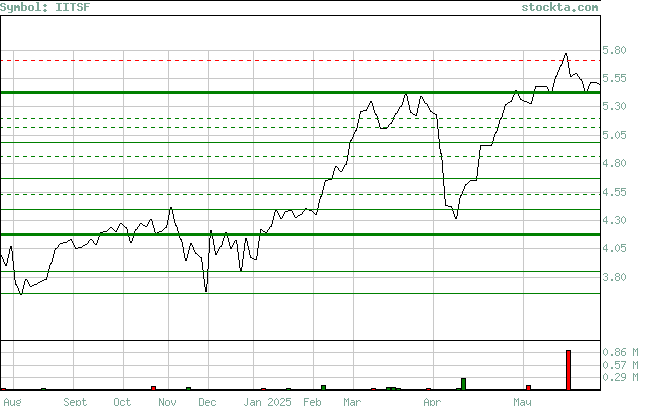
Task: Click the tall red May volume bar
Action: pos(569,370)
